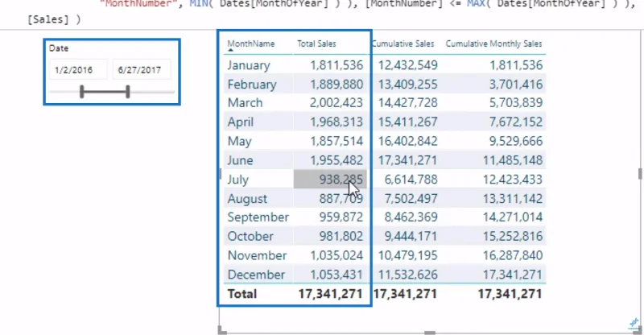This screenshot has height=335, width=644.
Task: Click the start date field 1/2/2016
Action: [x=78, y=69]
